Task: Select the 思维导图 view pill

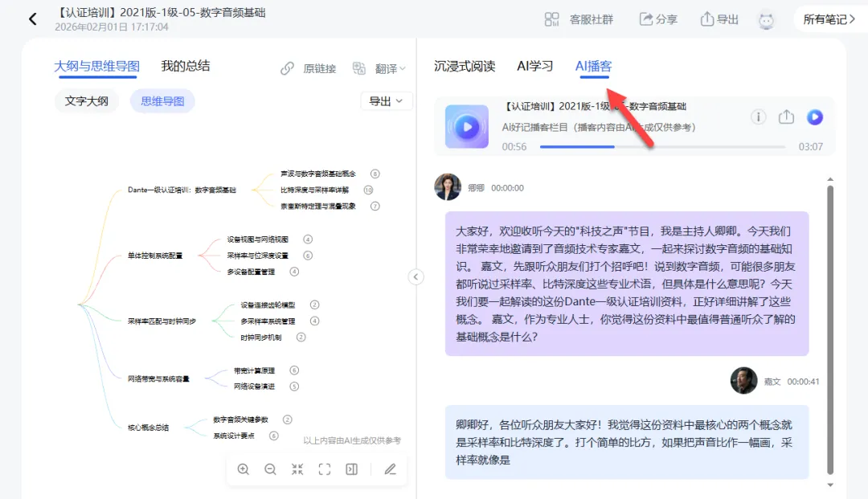Action: pyautogui.click(x=162, y=101)
